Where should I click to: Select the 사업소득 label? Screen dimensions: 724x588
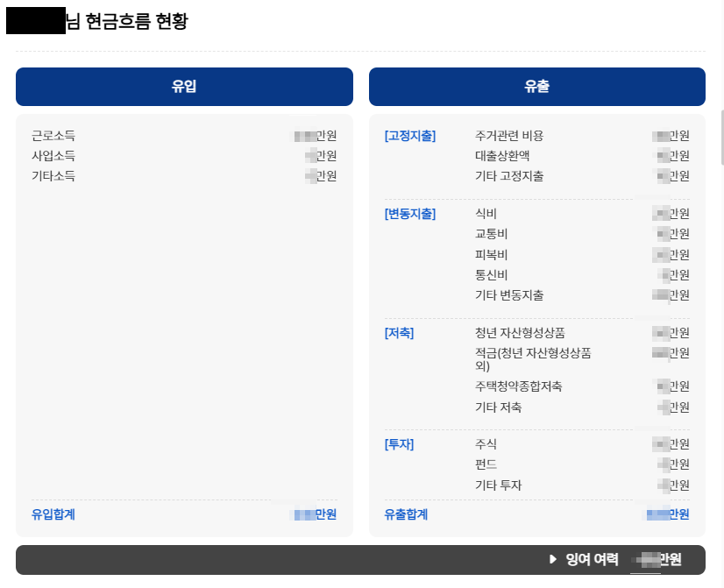tap(53, 156)
